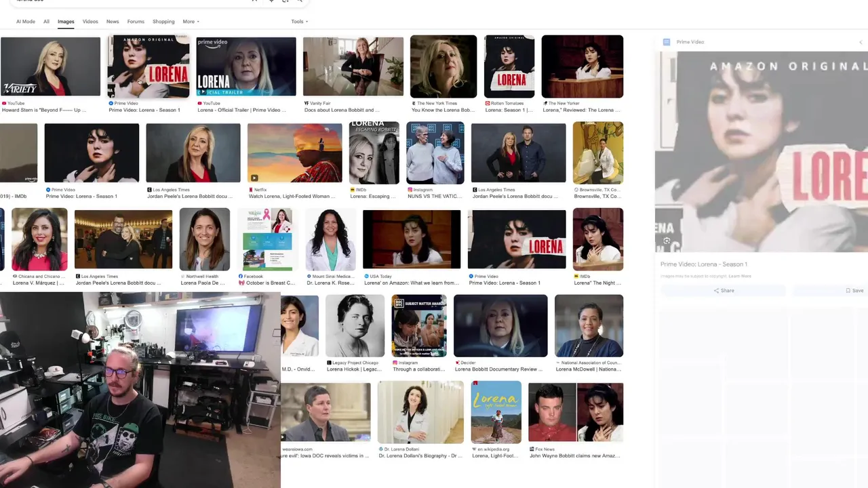The image size is (868, 488).
Task: Switch to the AI Mode tab
Action: (26, 22)
